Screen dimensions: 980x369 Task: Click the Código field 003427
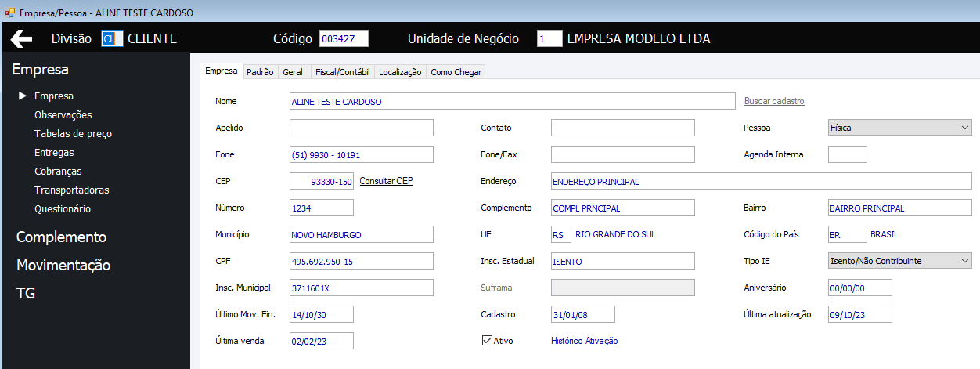point(344,38)
